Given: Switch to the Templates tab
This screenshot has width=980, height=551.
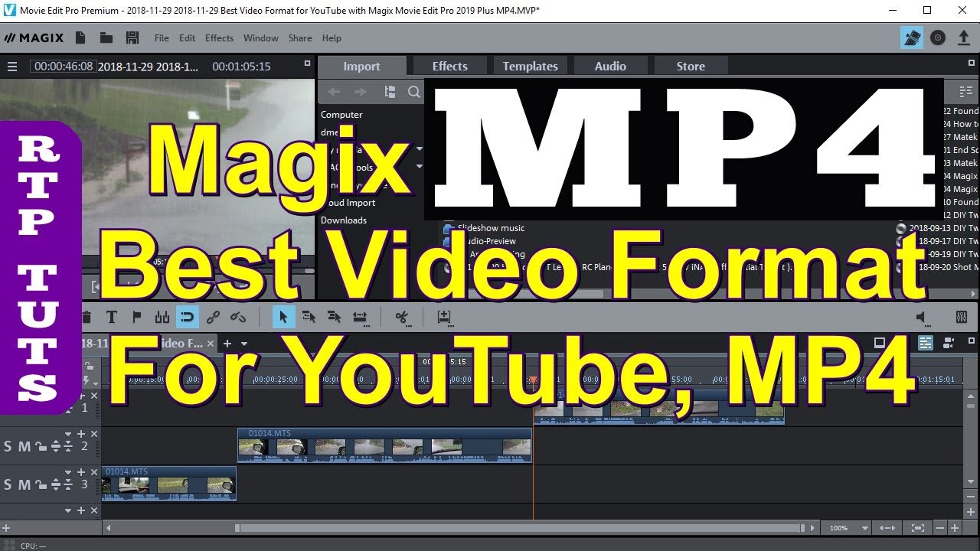Looking at the screenshot, I should pyautogui.click(x=530, y=67).
